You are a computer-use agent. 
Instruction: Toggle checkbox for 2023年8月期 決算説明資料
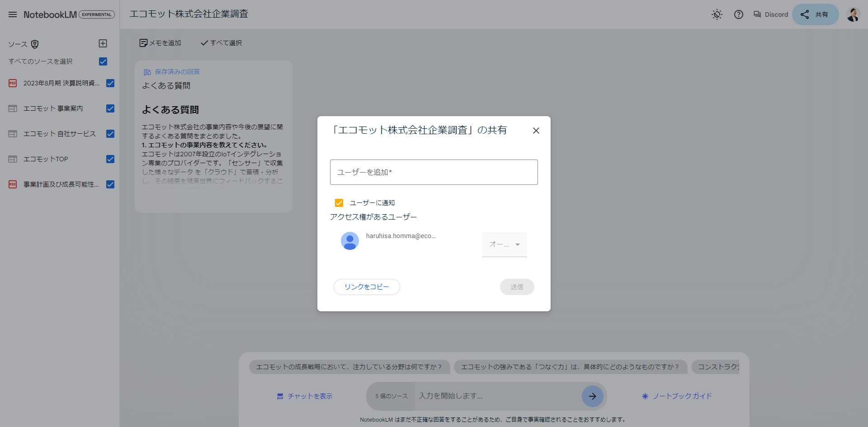(110, 83)
